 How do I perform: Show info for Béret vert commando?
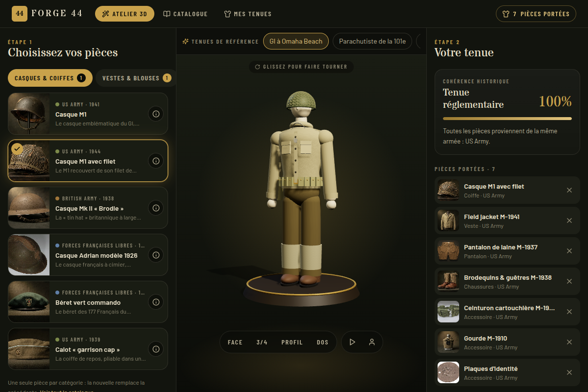[x=156, y=302]
